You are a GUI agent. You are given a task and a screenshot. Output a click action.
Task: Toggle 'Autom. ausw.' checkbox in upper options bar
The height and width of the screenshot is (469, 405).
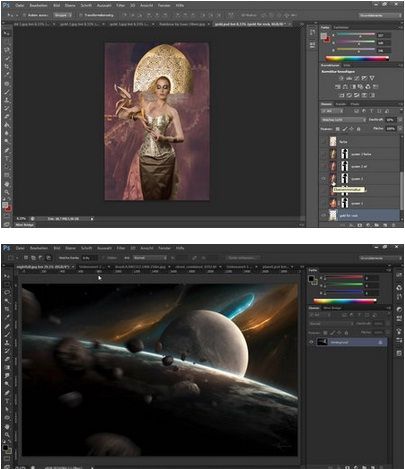pyautogui.click(x=24, y=15)
